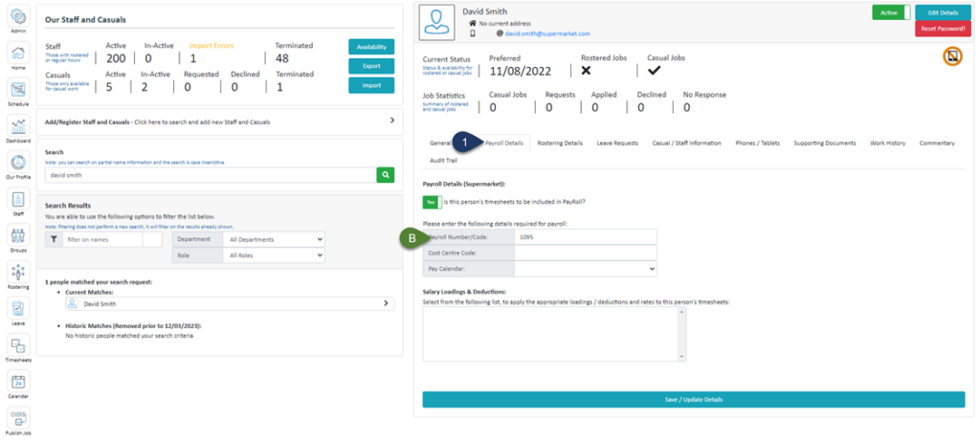Click the filter on names field
Viewport: 980px width, 443px height.
coord(103,239)
